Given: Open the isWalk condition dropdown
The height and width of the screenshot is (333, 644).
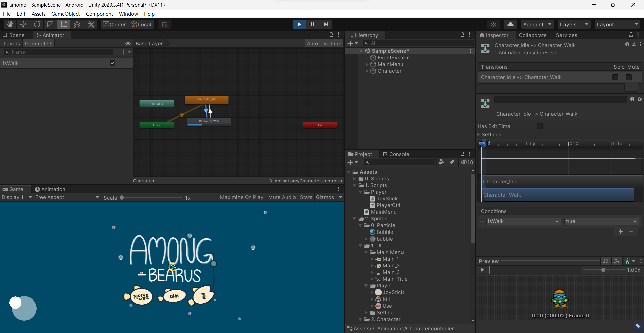Looking at the screenshot, I should [524, 221].
